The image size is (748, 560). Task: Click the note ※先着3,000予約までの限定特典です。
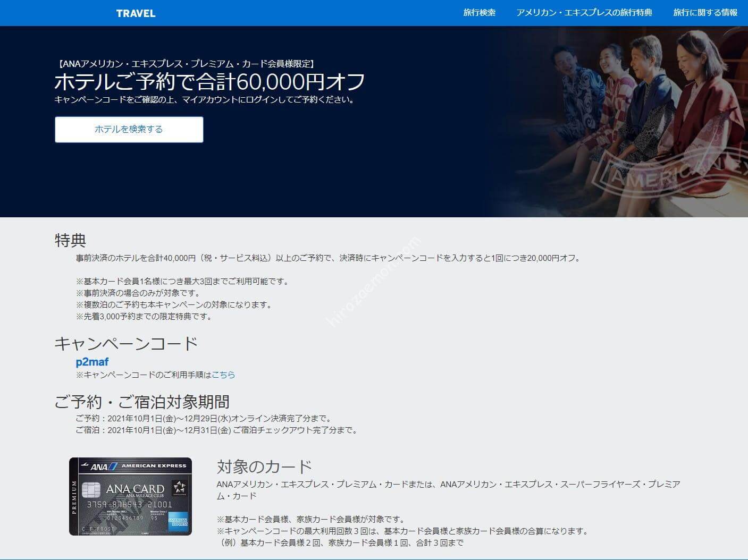[x=145, y=317]
